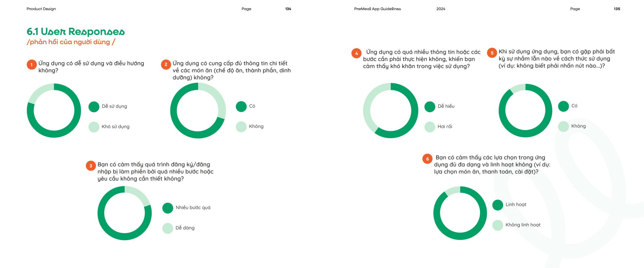The height and width of the screenshot is (268, 644).
Task: Click the orange number 6 question badge
Action: pos(427,159)
